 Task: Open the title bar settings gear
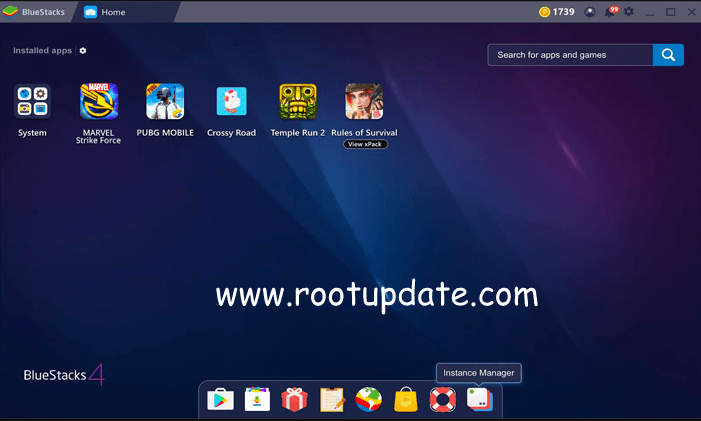[629, 12]
